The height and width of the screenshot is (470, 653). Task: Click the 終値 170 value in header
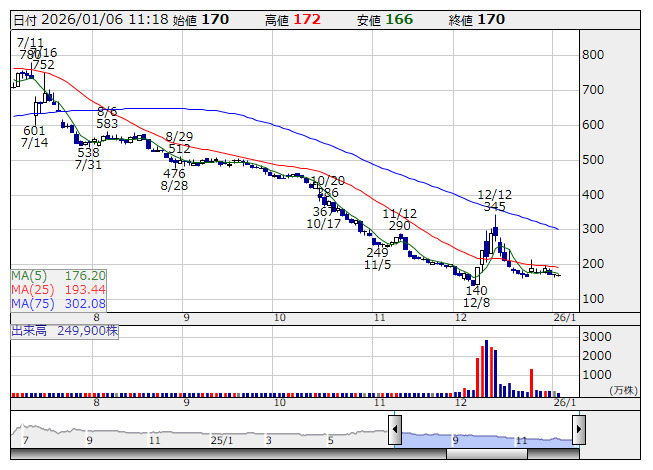491,19
